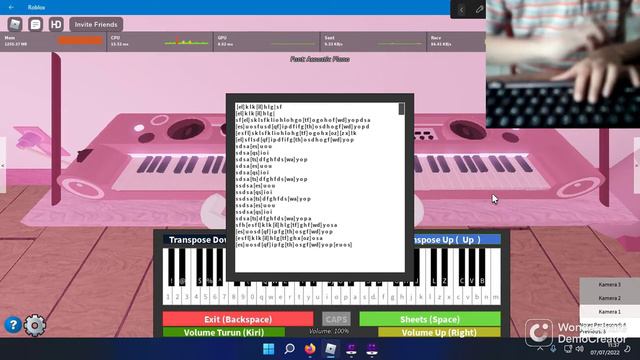Viewport: 640px width, 360px height.
Task: Play white piano key labeled m
Action: [x=496, y=296]
